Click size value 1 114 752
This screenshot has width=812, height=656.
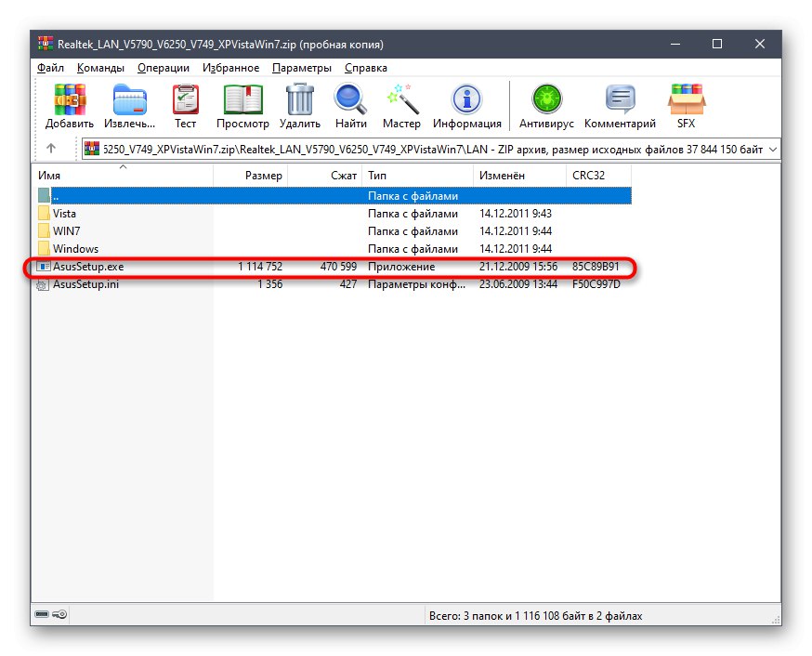260,266
